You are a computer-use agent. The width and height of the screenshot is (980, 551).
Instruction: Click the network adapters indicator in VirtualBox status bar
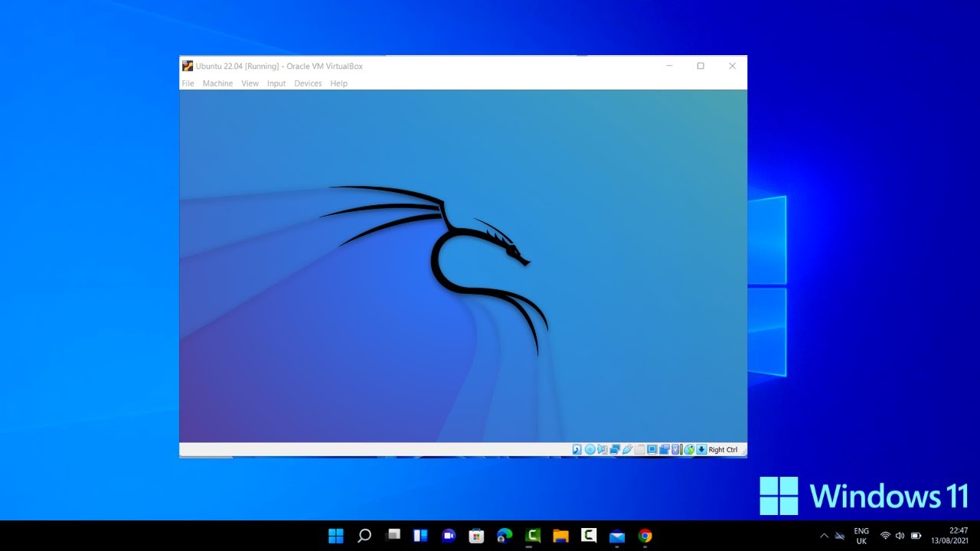point(615,449)
